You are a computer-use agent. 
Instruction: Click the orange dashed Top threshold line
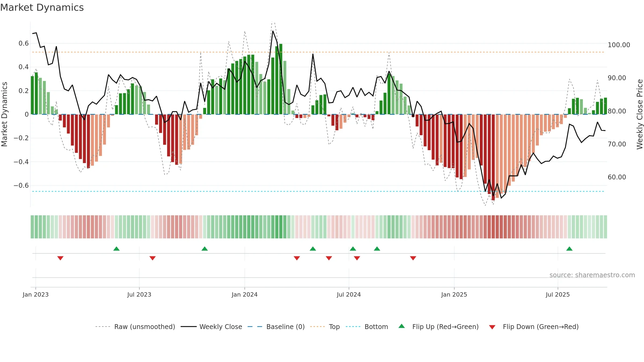[319, 52]
